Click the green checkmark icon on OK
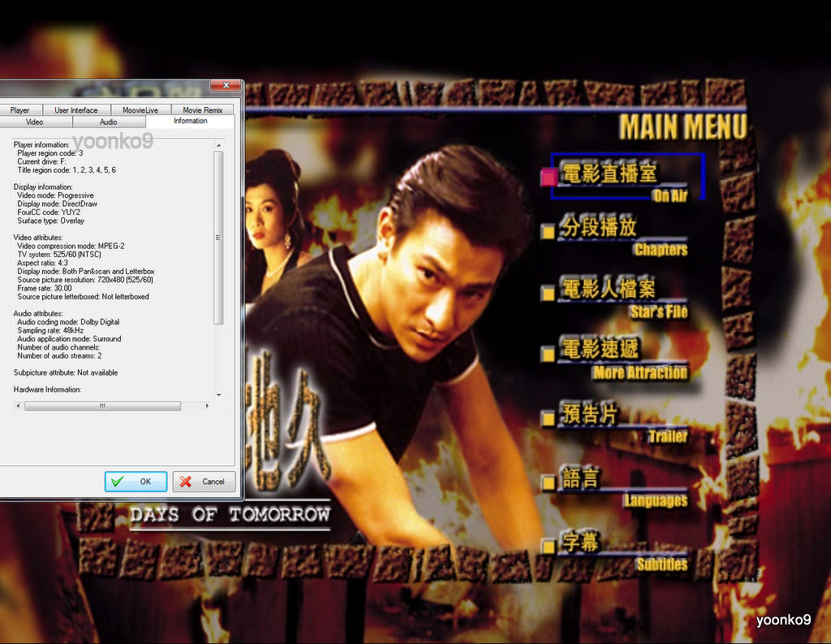 (x=118, y=482)
